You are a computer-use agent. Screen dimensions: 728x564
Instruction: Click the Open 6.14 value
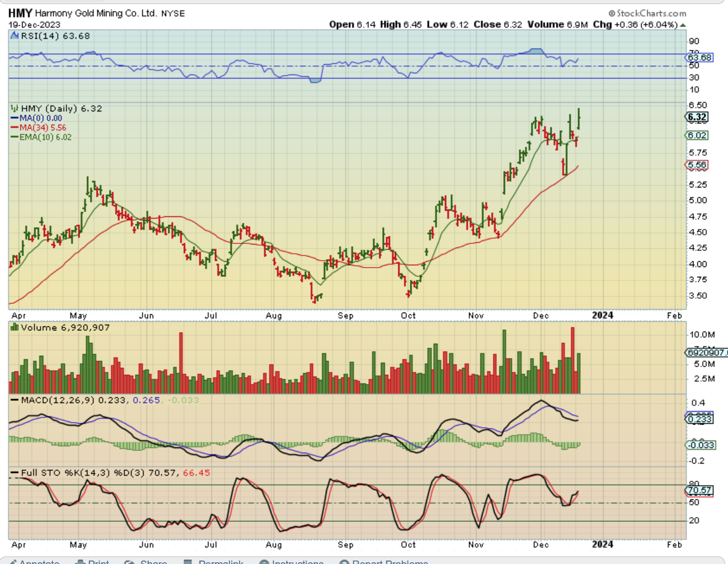352,24
